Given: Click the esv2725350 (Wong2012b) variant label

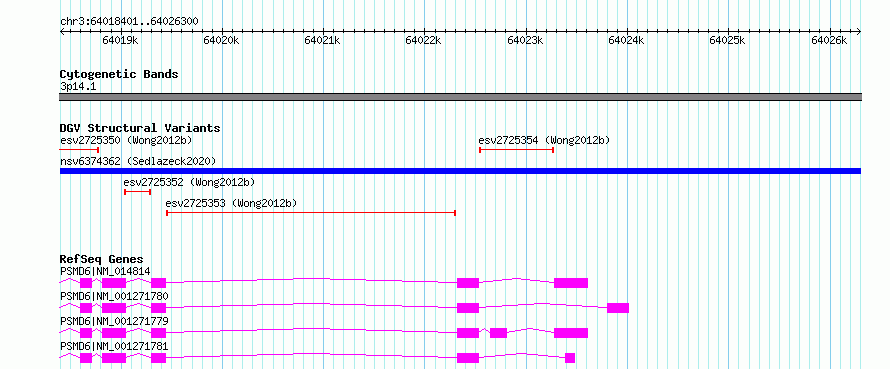Looking at the screenshot, I should (x=126, y=140).
